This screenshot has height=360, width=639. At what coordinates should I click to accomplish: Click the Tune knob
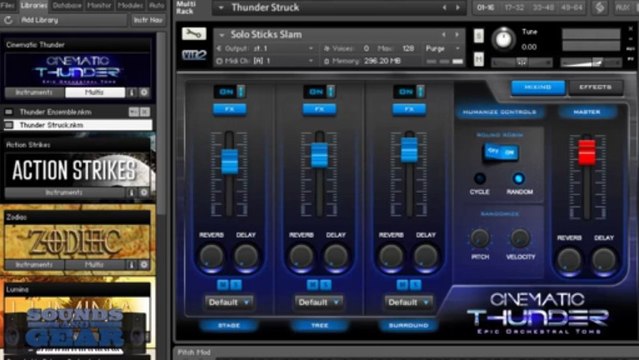click(x=503, y=40)
